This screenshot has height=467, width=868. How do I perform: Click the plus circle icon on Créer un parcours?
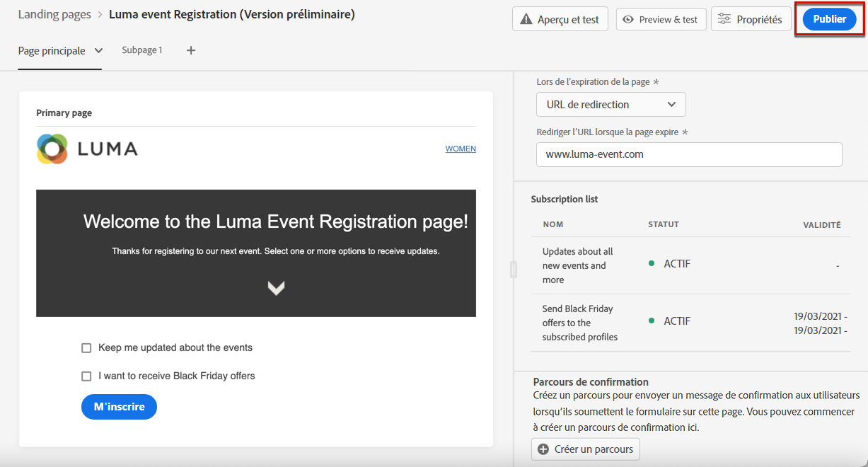click(543, 449)
